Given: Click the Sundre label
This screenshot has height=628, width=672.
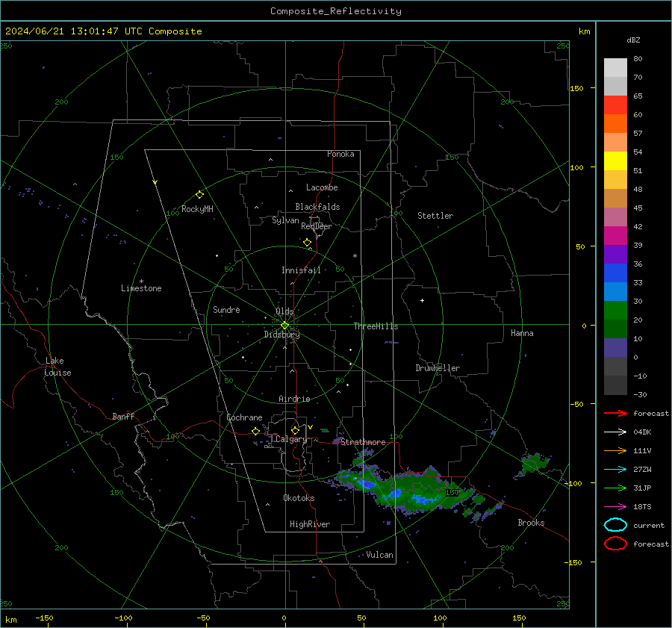Looking at the screenshot, I should tap(226, 310).
